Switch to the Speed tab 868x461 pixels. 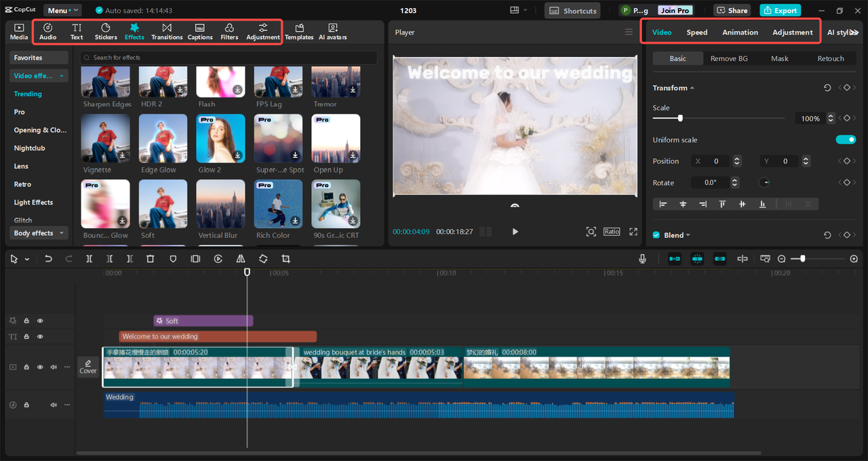point(696,33)
